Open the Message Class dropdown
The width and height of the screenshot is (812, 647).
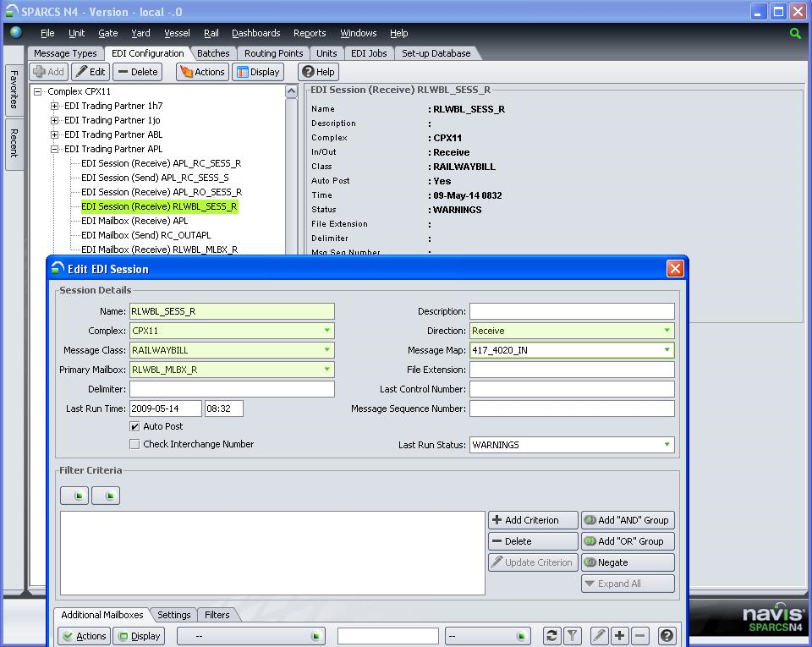(x=326, y=350)
